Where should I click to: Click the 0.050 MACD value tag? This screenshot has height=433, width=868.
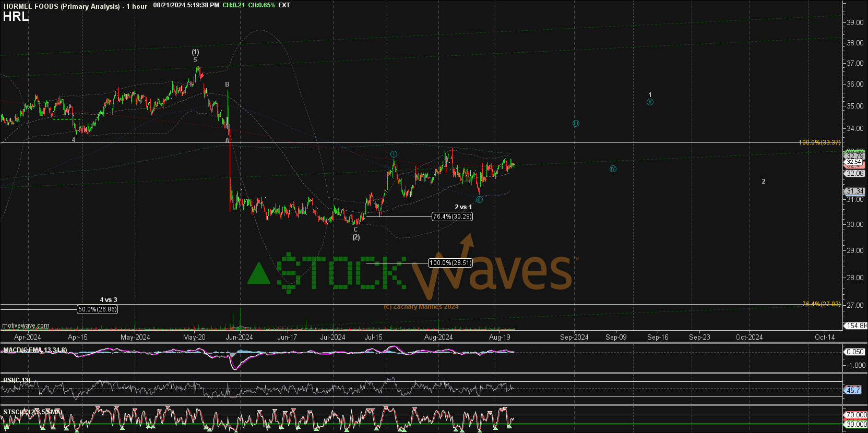[855, 352]
